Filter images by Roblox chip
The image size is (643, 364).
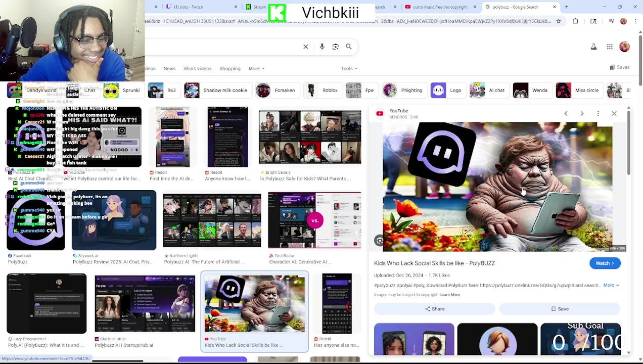tap(322, 90)
